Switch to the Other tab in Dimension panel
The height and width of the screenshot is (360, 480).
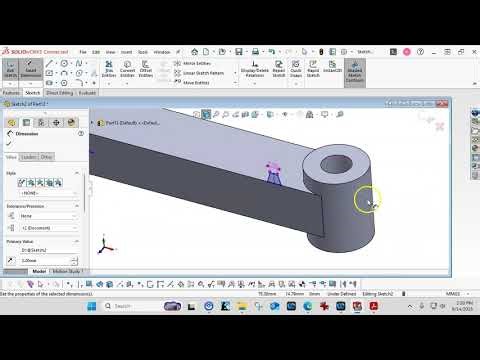[x=46, y=157]
